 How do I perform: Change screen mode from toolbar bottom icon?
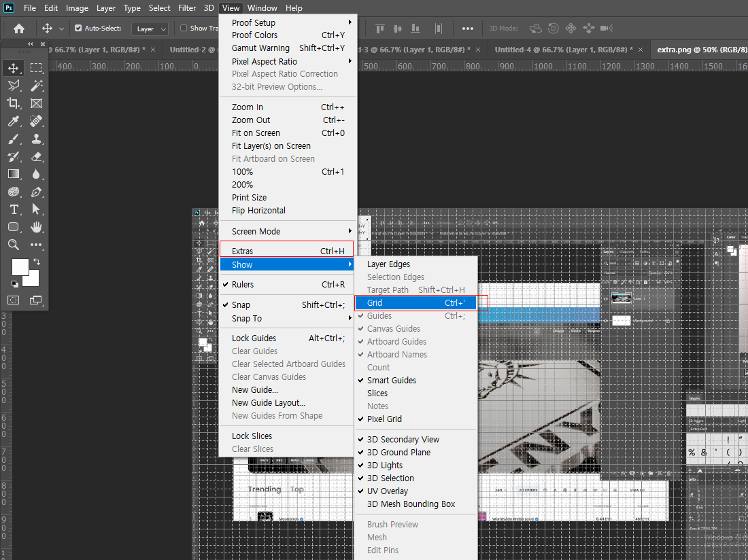click(36, 300)
